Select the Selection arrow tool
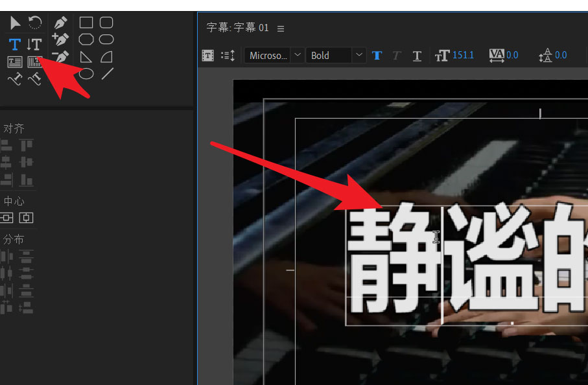588x385 pixels. pyautogui.click(x=15, y=23)
